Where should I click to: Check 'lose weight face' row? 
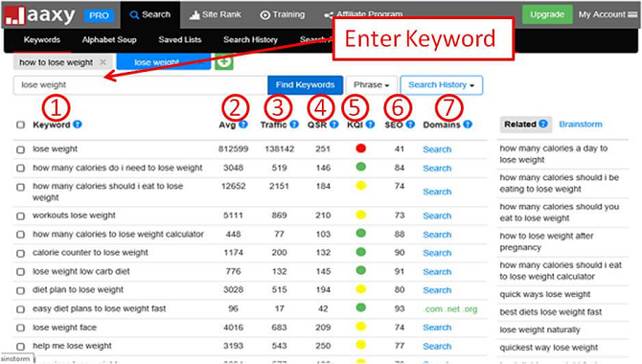point(20,328)
